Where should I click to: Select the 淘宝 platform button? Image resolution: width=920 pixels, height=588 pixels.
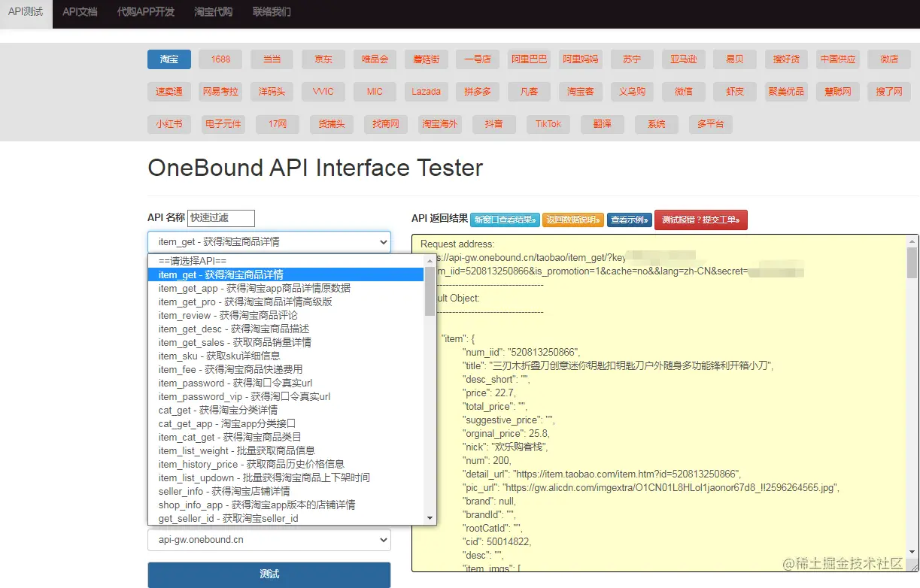(x=169, y=59)
